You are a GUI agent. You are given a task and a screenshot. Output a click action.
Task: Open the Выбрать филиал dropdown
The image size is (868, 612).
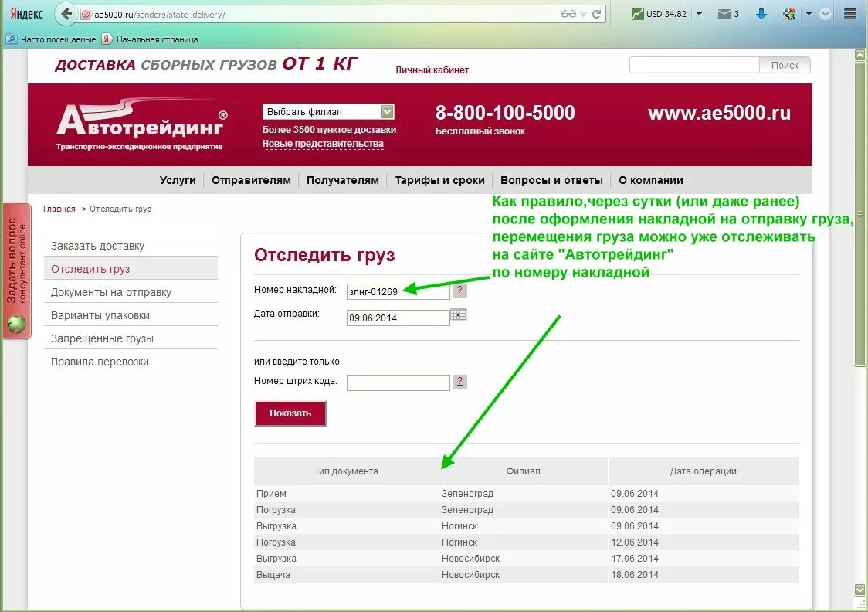point(328,112)
